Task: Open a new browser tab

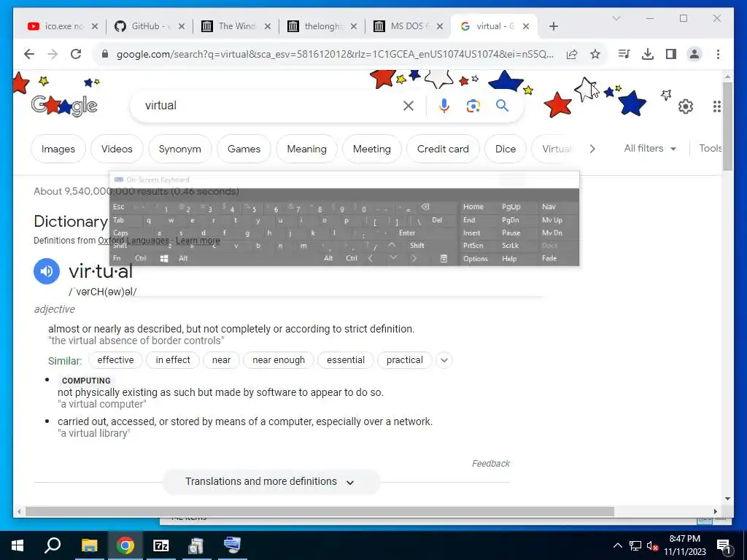Action: [554, 26]
